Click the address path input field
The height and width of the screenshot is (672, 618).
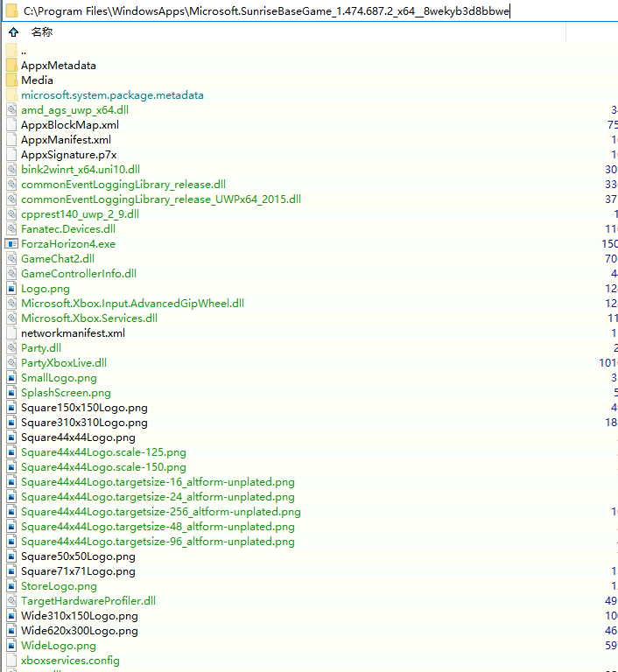(310, 11)
